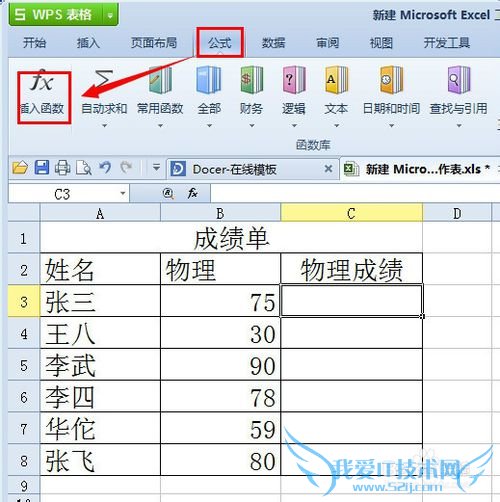Select the cell with value 75
500x502 pixels.
tap(220, 302)
